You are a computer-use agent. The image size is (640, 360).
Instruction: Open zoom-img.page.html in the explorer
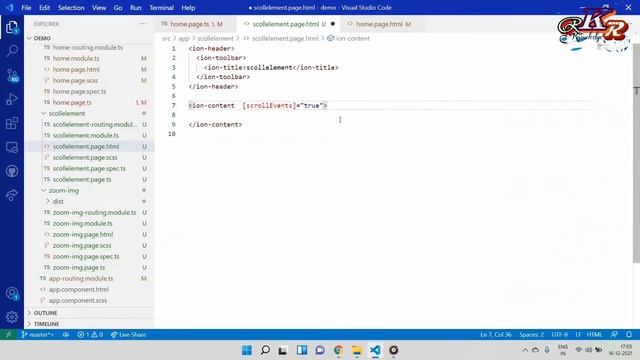pos(83,235)
